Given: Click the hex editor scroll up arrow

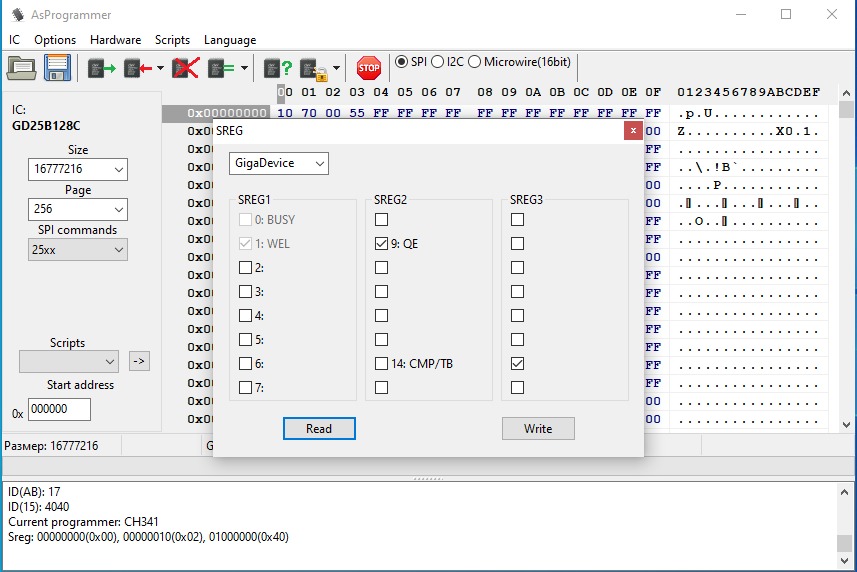Looking at the screenshot, I should coord(846,93).
